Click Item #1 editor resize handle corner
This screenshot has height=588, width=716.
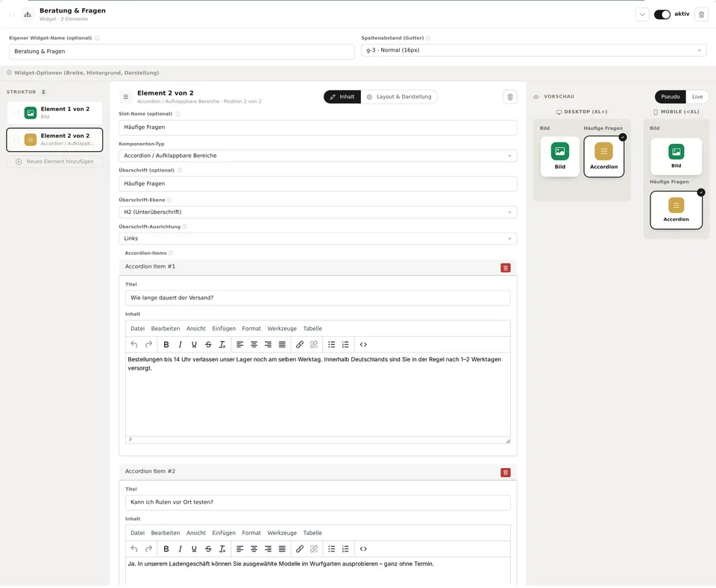508,440
